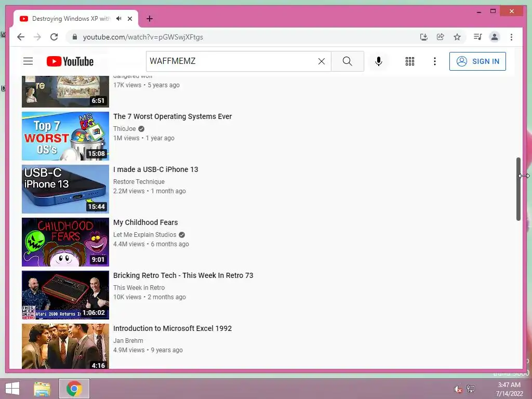
Task: Open This Week in Retro channel
Action: tap(139, 287)
